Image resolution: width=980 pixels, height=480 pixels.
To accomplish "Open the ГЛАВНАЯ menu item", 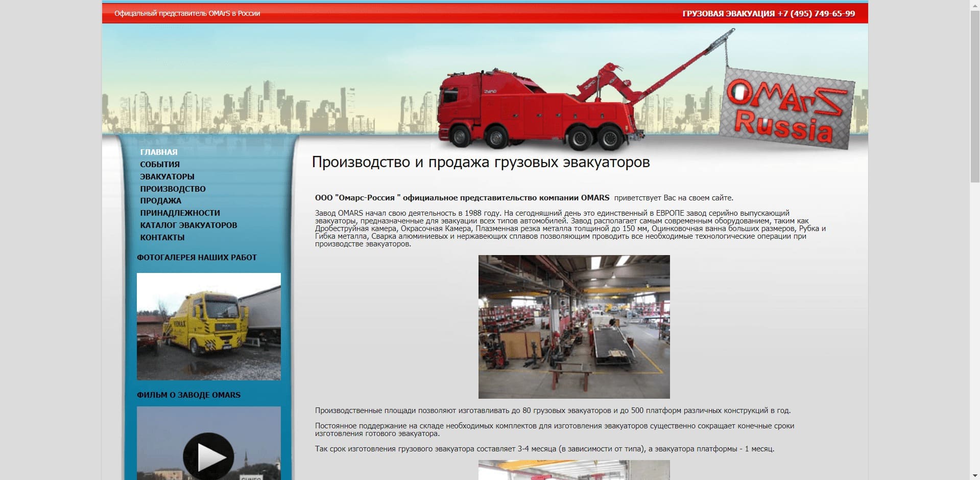I will click(x=159, y=152).
